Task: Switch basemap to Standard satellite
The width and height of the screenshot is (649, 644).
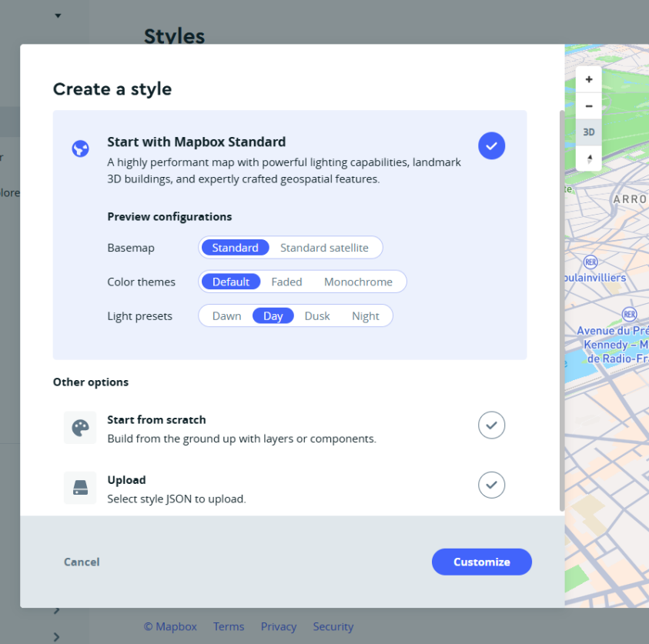Action: [x=324, y=248]
